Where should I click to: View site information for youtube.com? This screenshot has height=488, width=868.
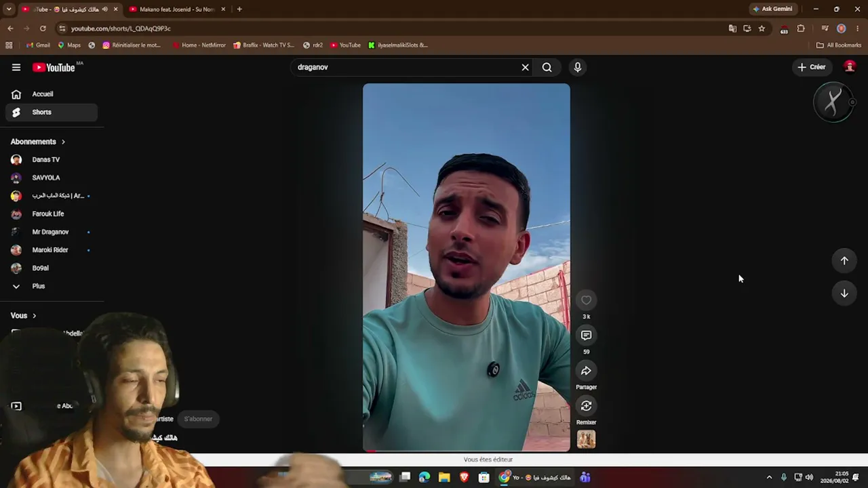(x=62, y=28)
